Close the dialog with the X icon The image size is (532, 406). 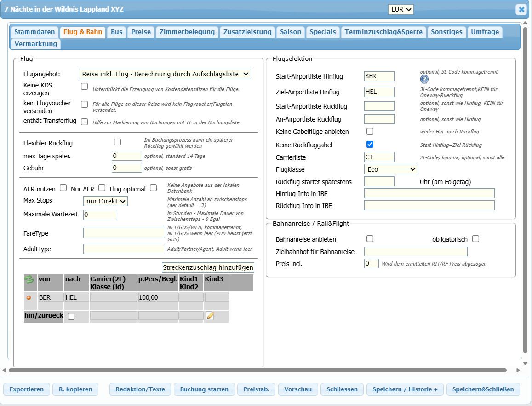point(521,9)
